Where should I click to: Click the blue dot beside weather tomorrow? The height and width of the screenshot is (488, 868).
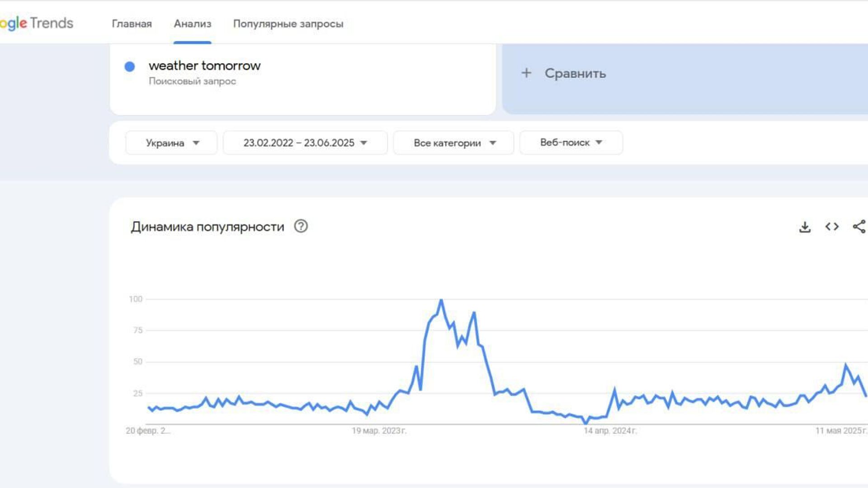[130, 67]
